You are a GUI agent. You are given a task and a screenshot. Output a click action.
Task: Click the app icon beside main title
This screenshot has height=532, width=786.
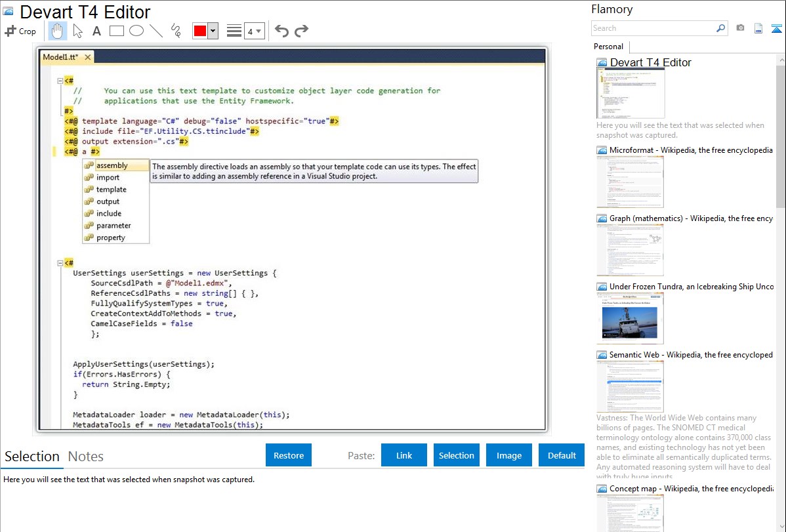(x=8, y=11)
